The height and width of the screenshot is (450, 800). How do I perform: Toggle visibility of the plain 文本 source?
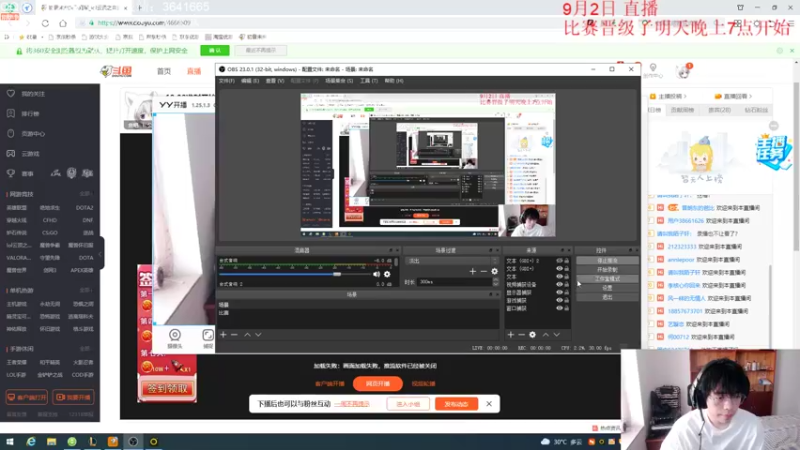(x=559, y=277)
